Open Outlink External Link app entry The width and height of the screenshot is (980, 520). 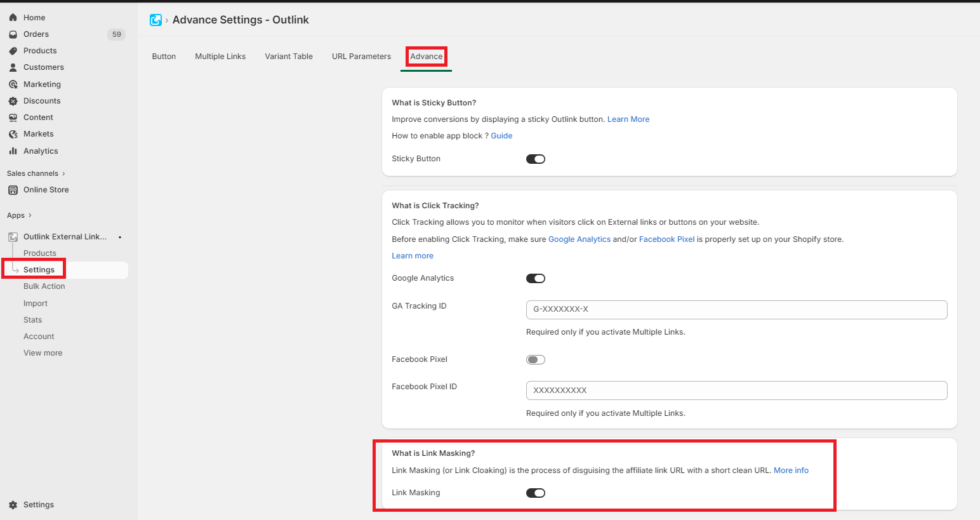pos(66,237)
